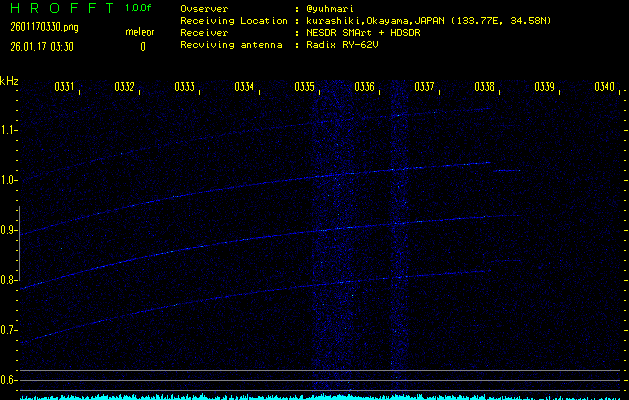Select the NESDR SMArt + HDSDR receiver text
Screen dimensions: 629x400
click(369, 33)
